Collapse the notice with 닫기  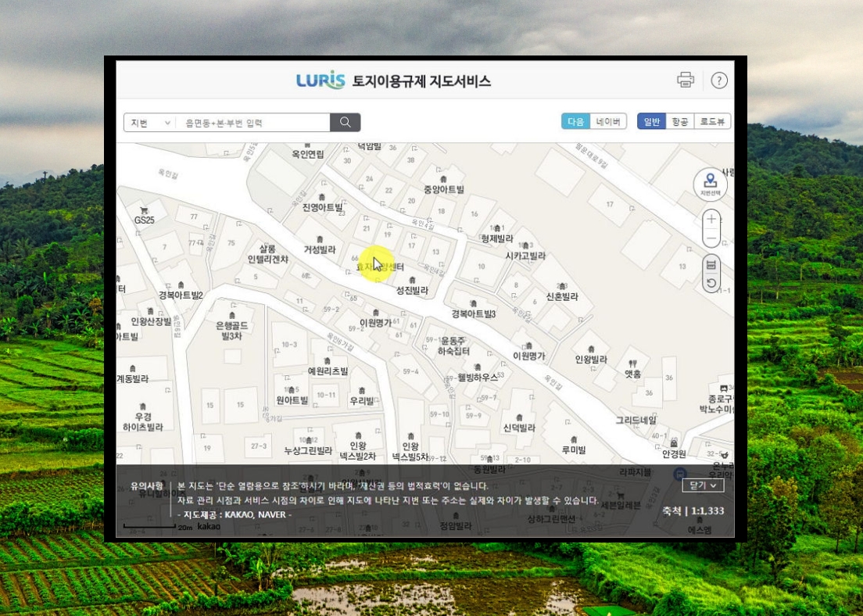pyautogui.click(x=703, y=485)
